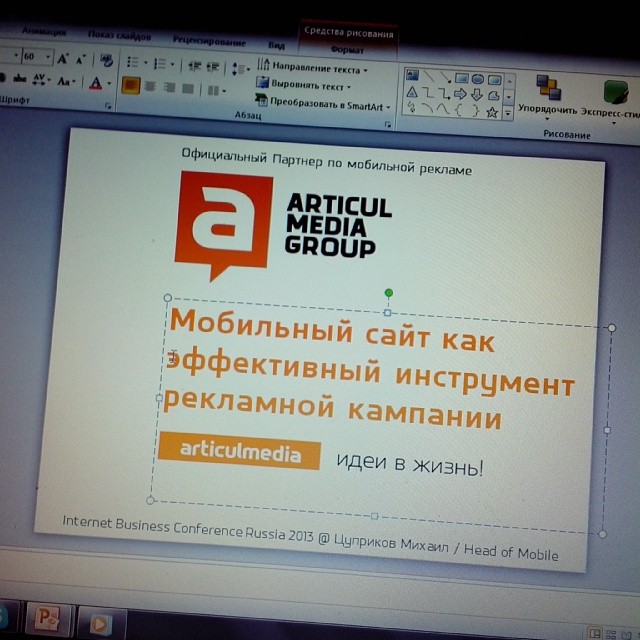Click the subtitle Официальный Партнер по мобильной рекламе

click(x=327, y=162)
